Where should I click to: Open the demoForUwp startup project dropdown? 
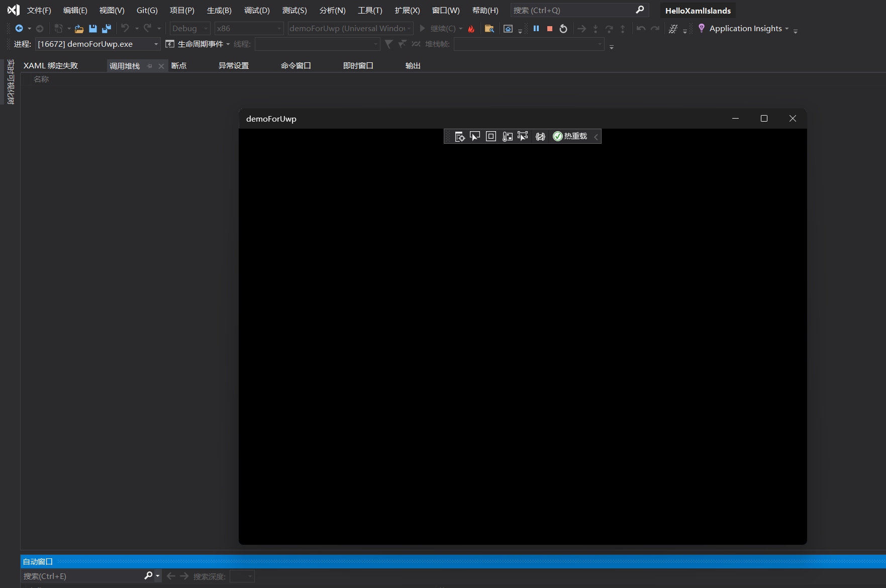(350, 29)
